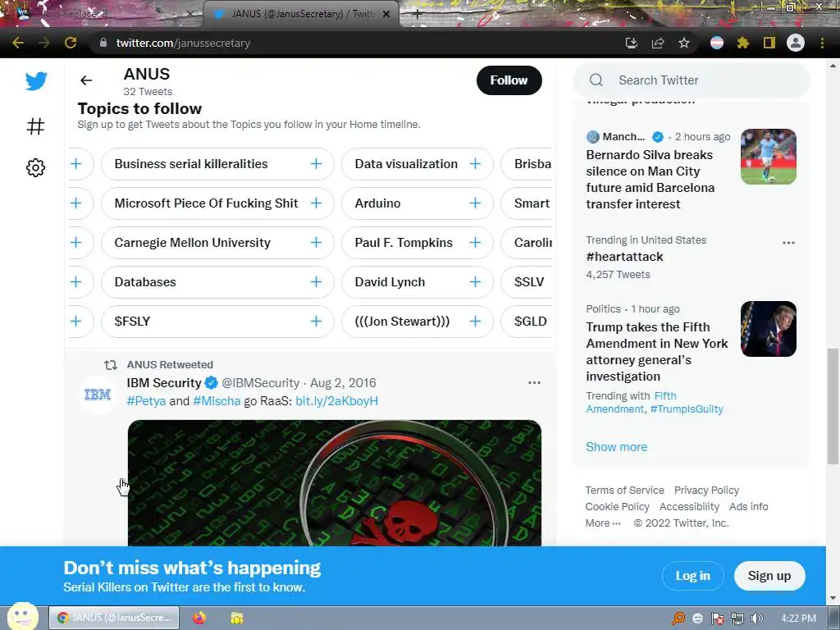Open the #TrumpIsGuilty trending link
The image size is (840, 630).
(x=687, y=409)
